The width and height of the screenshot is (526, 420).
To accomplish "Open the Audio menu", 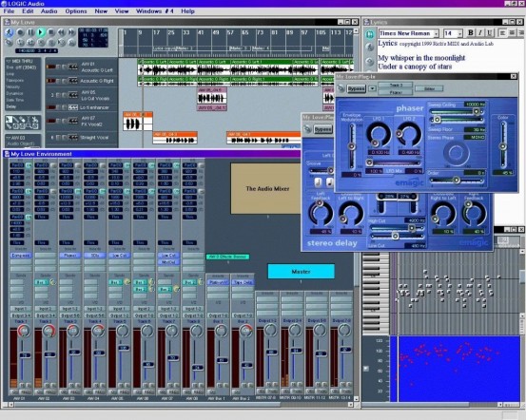I will [49, 11].
